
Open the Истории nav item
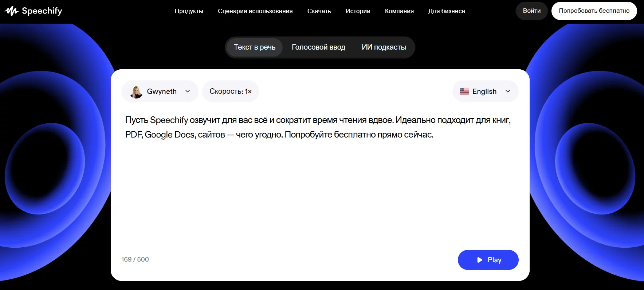click(358, 11)
